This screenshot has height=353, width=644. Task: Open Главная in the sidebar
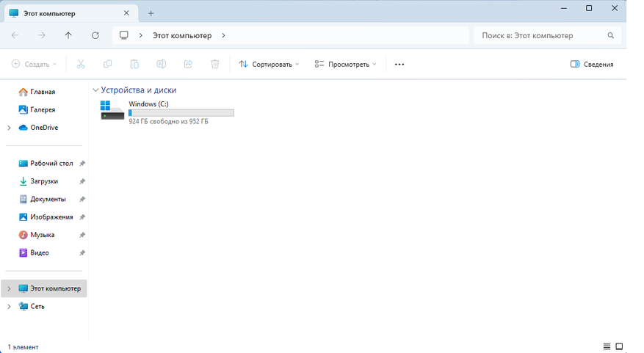[43, 92]
